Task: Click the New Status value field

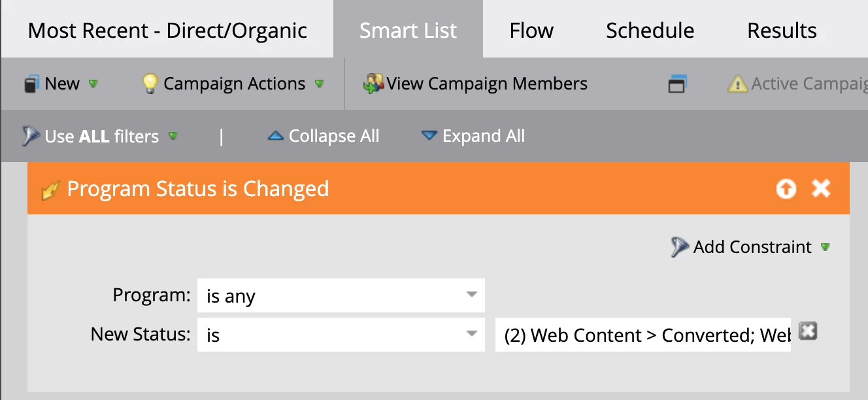Action: pos(643,335)
